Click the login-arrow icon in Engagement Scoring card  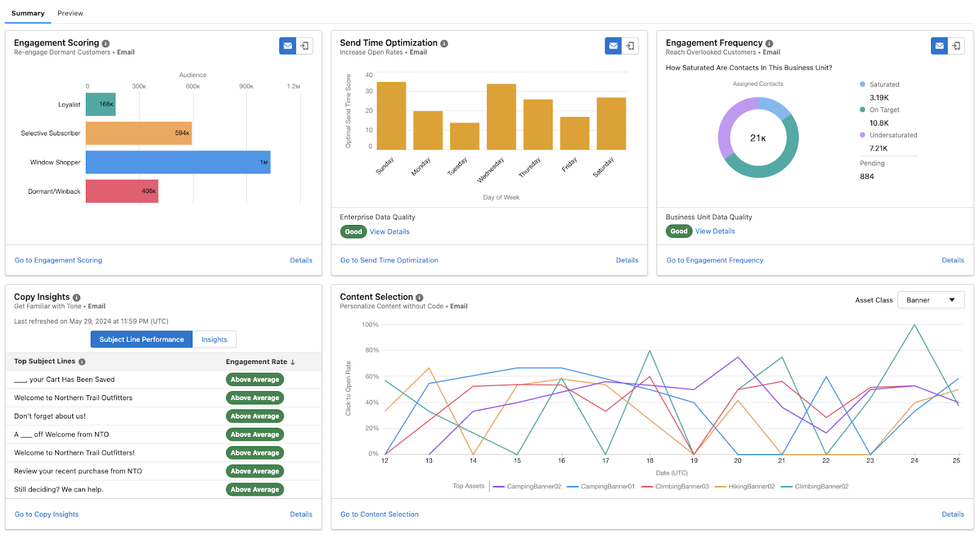304,46
